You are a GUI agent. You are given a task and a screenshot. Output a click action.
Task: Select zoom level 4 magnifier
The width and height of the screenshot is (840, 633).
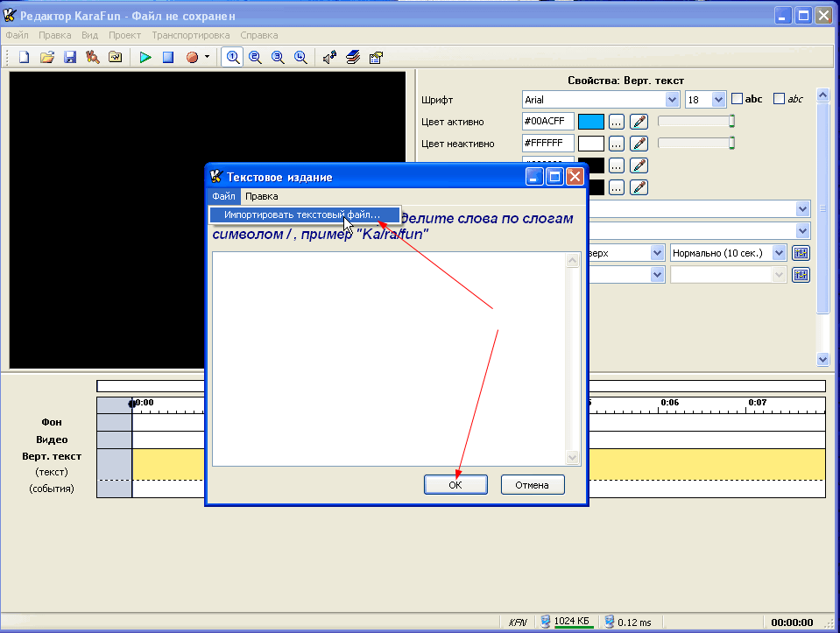(301, 57)
